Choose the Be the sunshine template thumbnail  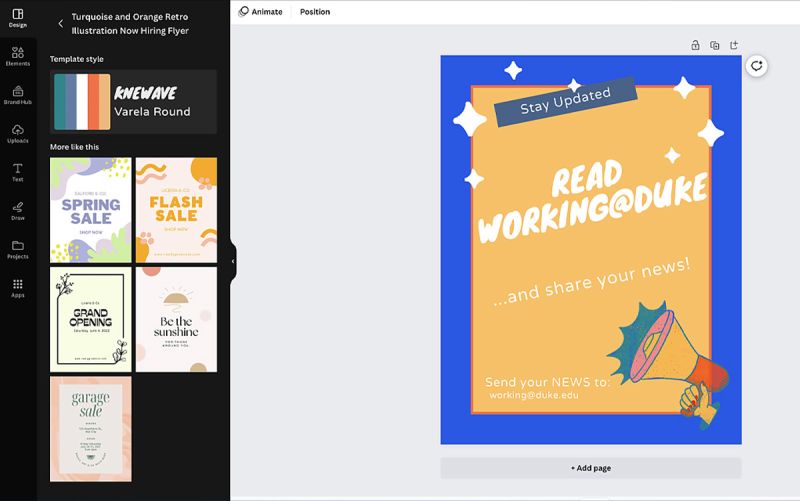point(176,319)
